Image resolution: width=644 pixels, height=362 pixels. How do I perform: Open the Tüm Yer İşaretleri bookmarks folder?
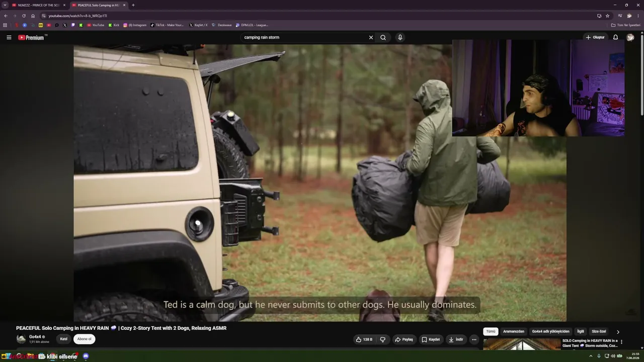click(x=625, y=25)
